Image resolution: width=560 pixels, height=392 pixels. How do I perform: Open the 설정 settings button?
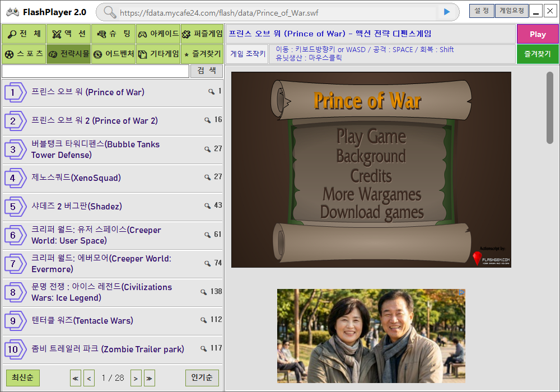(482, 11)
